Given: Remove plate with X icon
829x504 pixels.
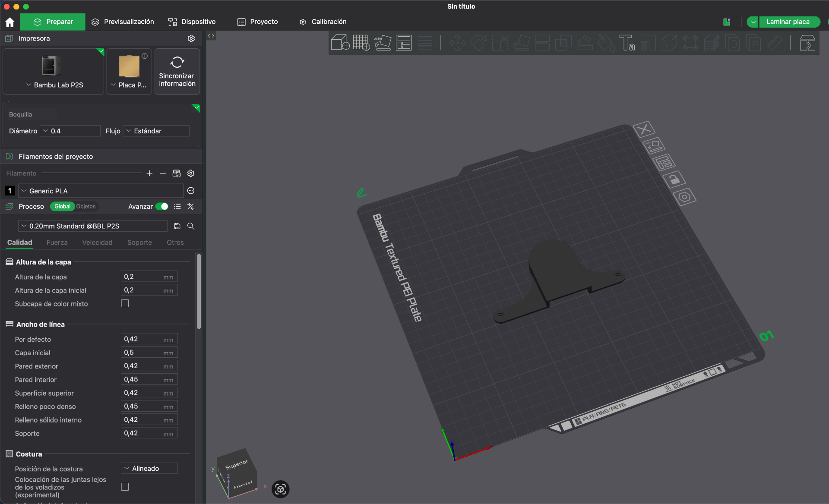Looking at the screenshot, I should pyautogui.click(x=644, y=129).
